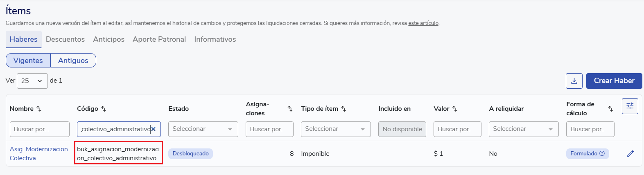The height and width of the screenshot is (175, 644).
Task: Switch to the Antiguos toggle option
Action: [x=73, y=61]
